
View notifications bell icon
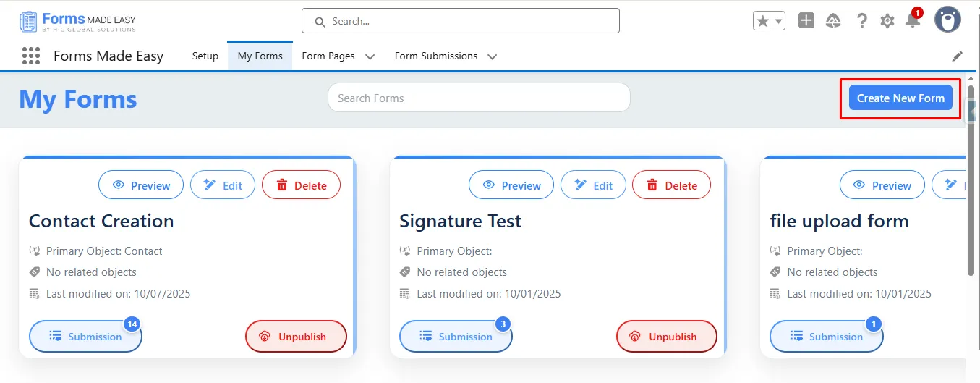pos(913,20)
